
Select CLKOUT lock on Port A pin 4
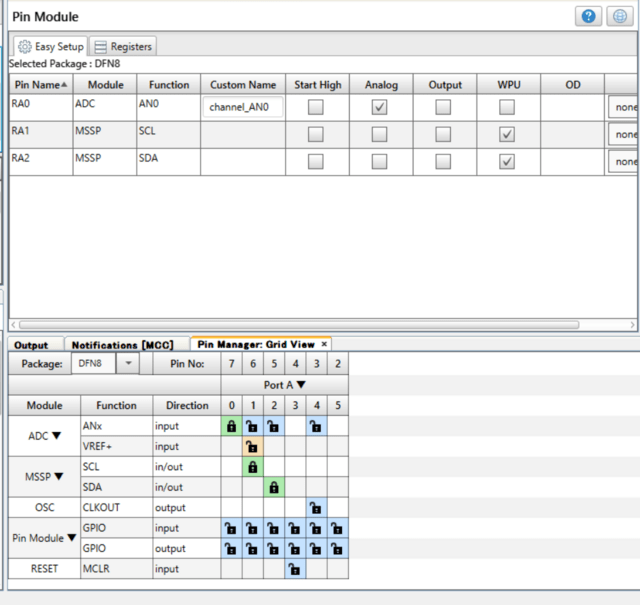click(x=316, y=508)
